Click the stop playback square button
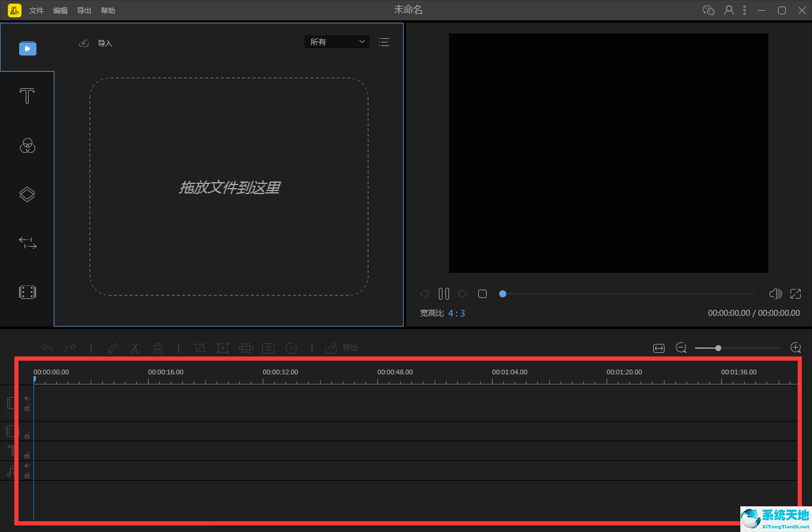Viewport: 812px width, 532px height. pos(482,294)
